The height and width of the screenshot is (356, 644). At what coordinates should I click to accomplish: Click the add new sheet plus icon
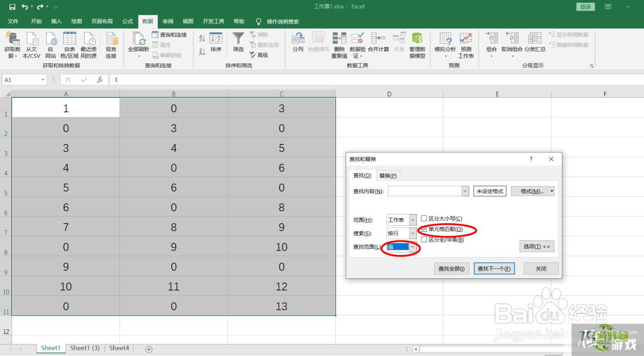click(x=149, y=349)
